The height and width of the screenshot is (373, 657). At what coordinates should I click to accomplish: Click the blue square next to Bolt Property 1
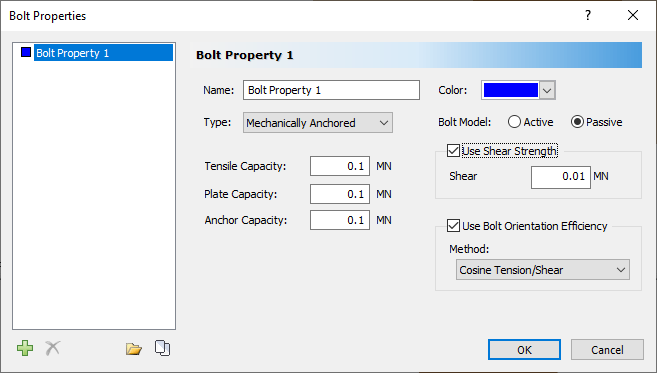pos(26,52)
